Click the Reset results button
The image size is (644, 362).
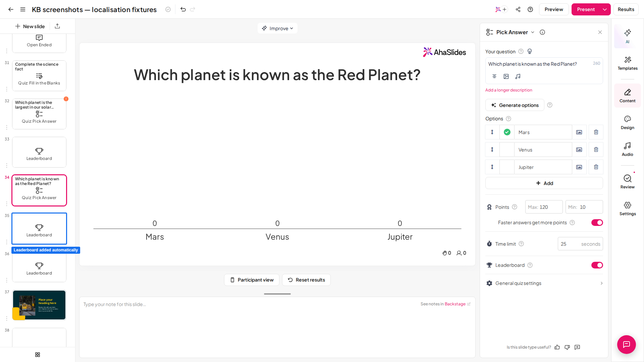(x=306, y=280)
